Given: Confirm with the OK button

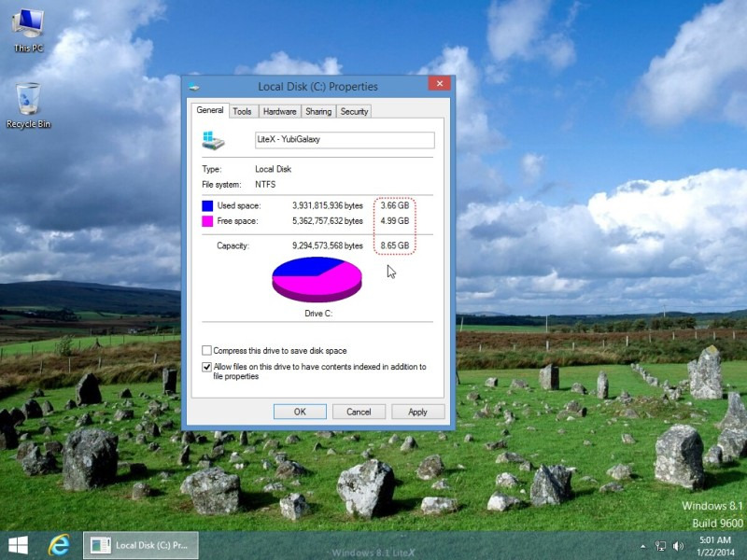Looking at the screenshot, I should (x=300, y=412).
